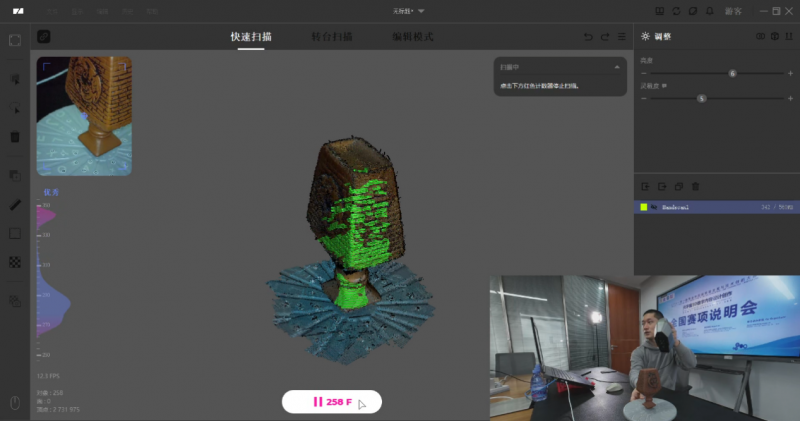Delete the model with the list trash icon
Screen dimensions: 800x421
pyautogui.click(x=696, y=186)
